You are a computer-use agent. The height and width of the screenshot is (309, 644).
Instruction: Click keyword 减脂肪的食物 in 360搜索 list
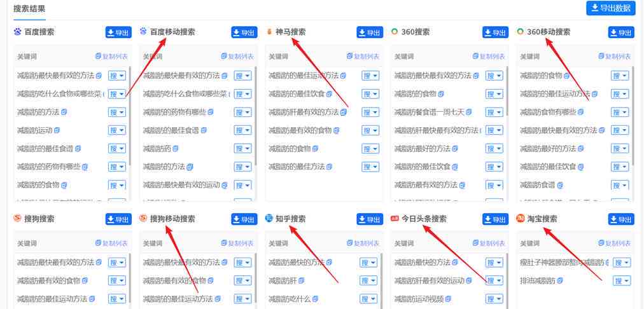click(x=416, y=94)
